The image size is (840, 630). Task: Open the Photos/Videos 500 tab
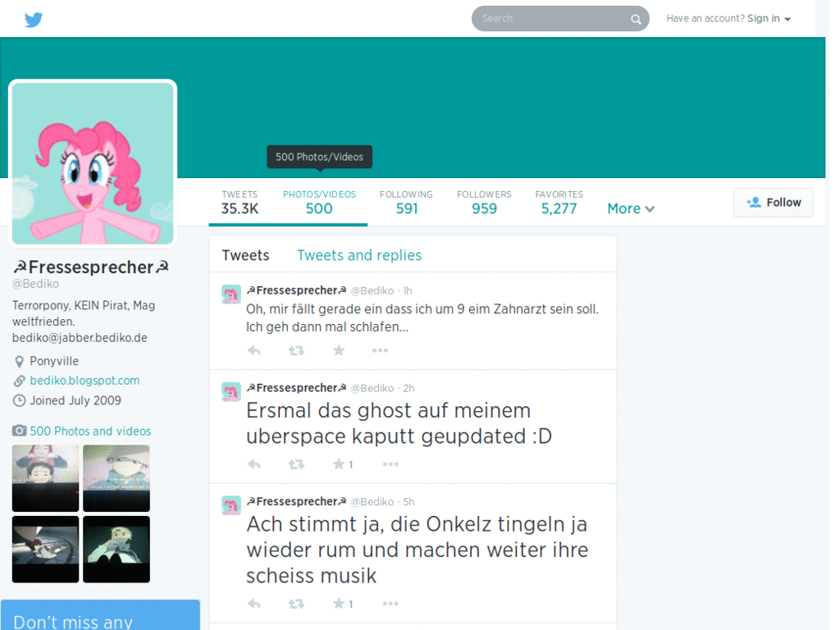319,203
